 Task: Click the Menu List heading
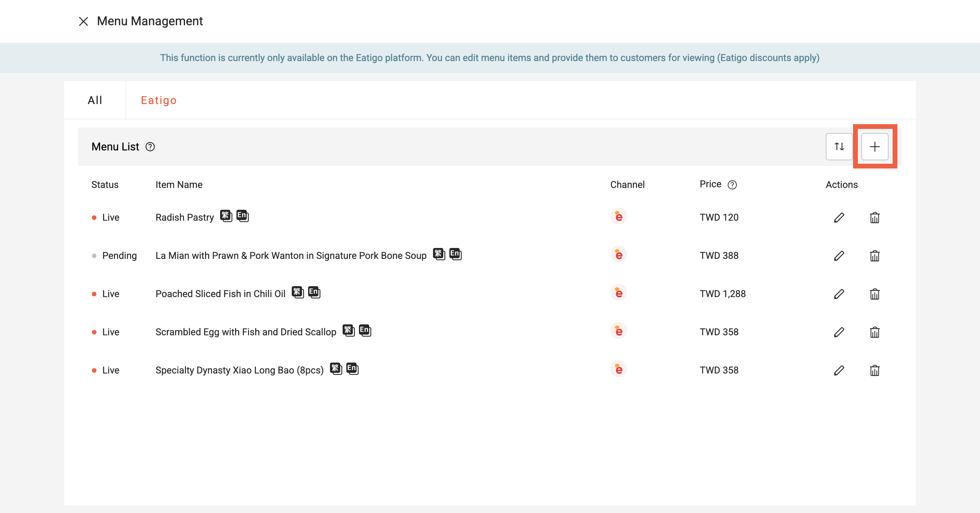(115, 147)
